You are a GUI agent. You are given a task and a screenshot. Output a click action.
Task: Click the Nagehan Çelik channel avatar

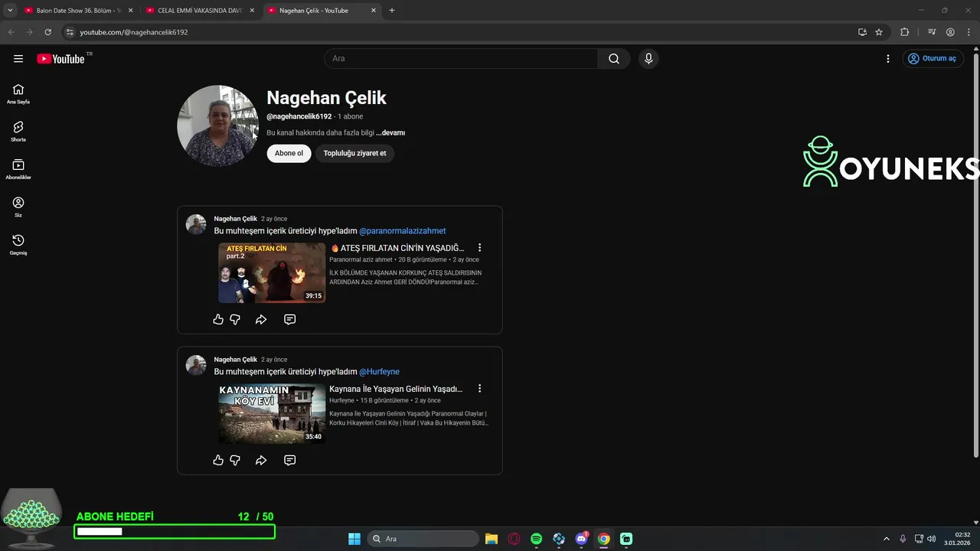pyautogui.click(x=217, y=126)
